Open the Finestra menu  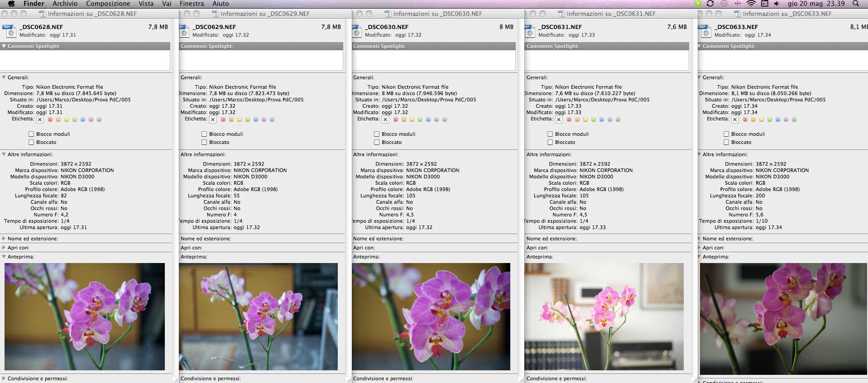(x=192, y=4)
